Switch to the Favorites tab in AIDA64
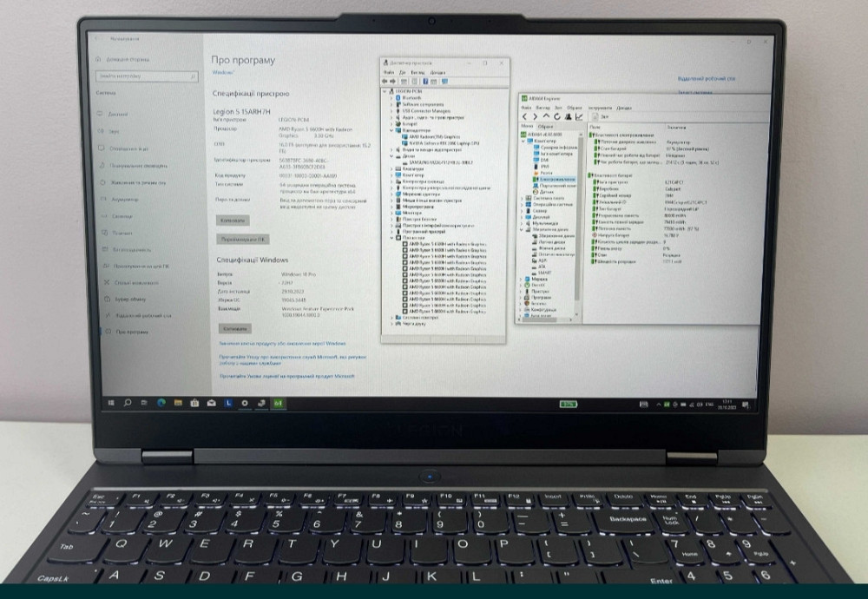Image resolution: width=868 pixels, height=599 pixels. 547,126
